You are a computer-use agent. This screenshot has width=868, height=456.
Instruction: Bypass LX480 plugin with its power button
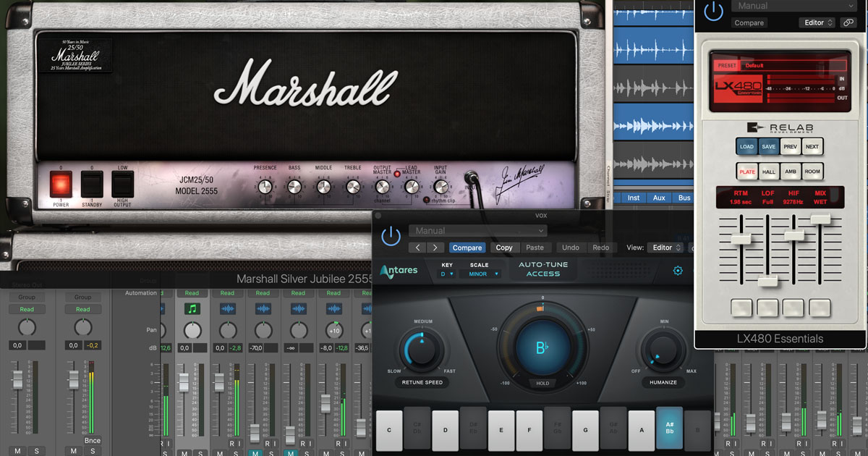(x=713, y=9)
